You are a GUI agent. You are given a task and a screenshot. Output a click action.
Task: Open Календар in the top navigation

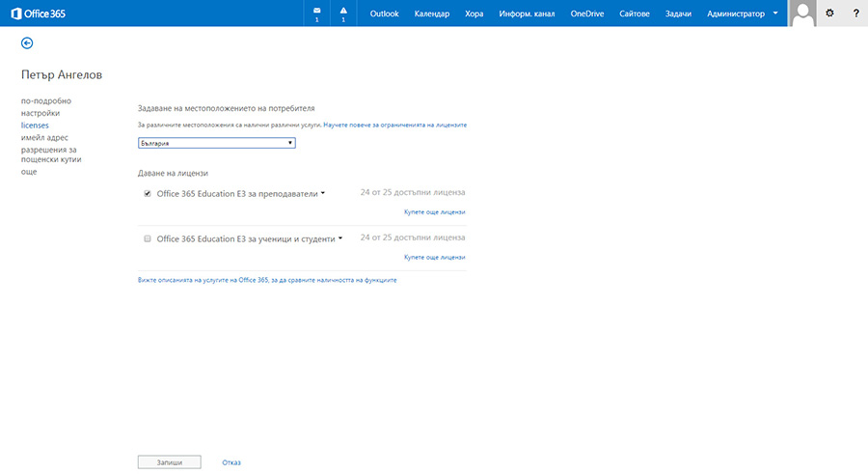click(432, 14)
